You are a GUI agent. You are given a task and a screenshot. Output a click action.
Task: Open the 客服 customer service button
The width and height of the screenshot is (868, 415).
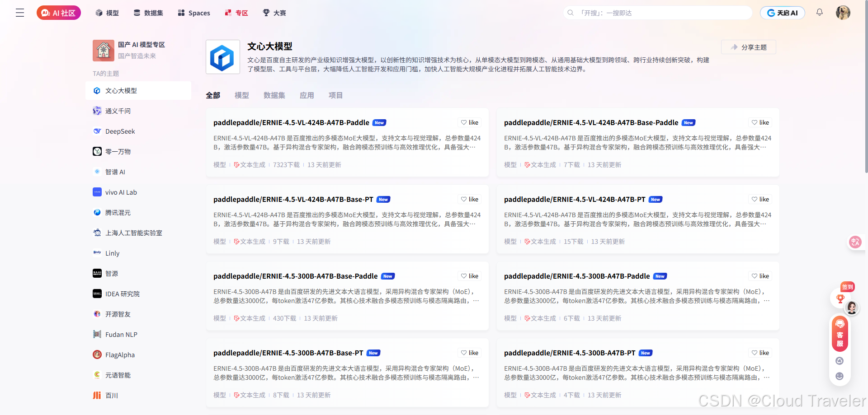pyautogui.click(x=840, y=334)
